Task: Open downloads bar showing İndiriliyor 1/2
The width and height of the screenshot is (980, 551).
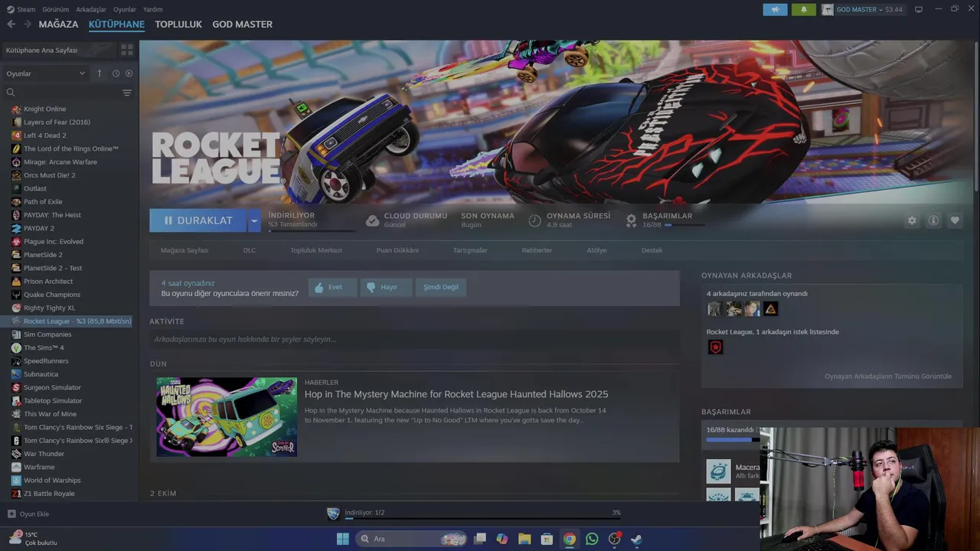Action: (474, 514)
